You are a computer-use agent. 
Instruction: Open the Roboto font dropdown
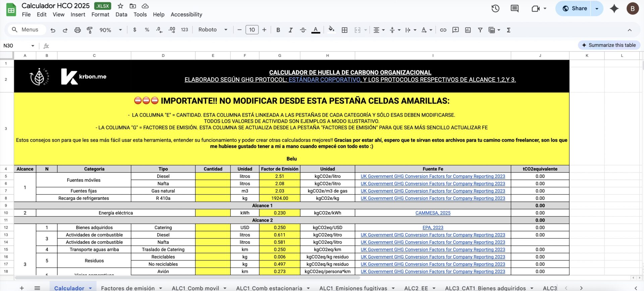(213, 30)
